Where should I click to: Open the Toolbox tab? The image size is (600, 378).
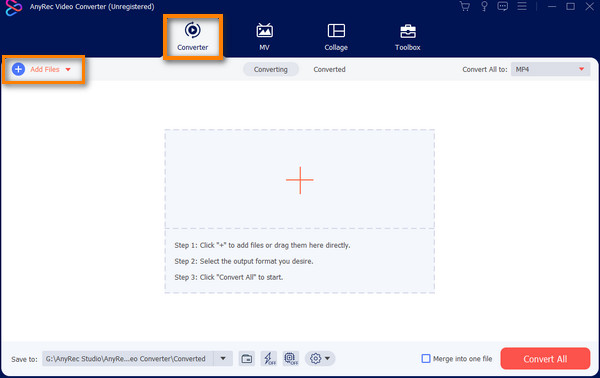(408, 37)
